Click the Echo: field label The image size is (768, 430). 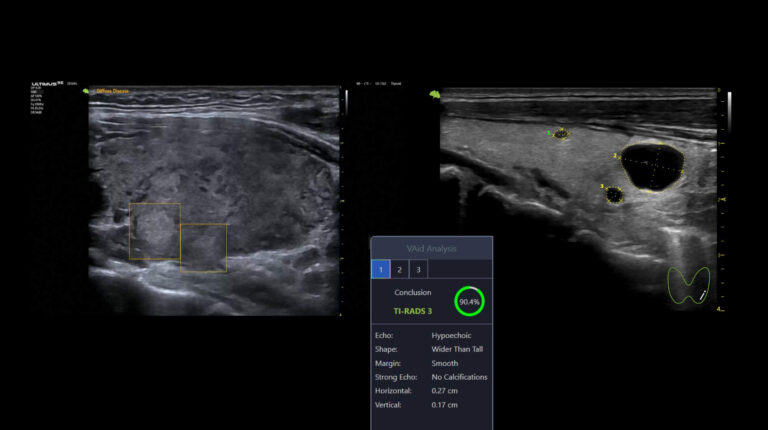[384, 335]
